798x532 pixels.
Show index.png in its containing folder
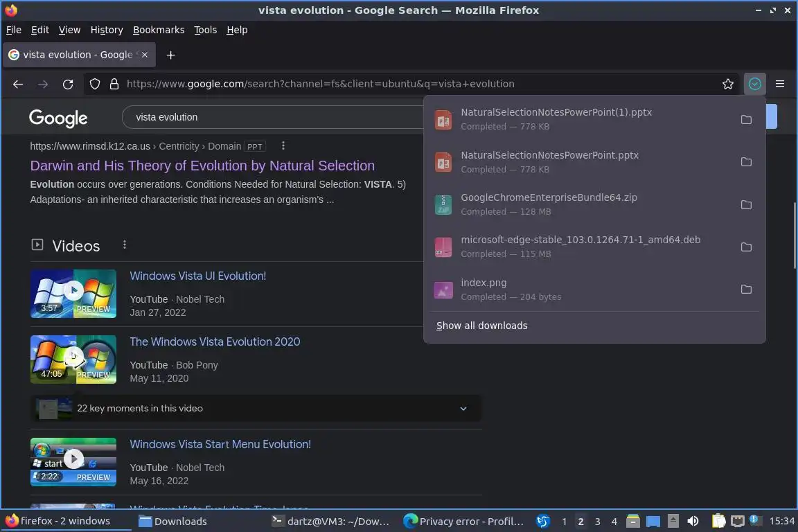coord(746,289)
